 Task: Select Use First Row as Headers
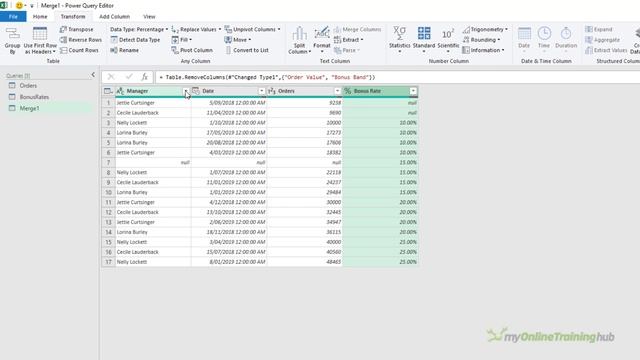[40, 41]
